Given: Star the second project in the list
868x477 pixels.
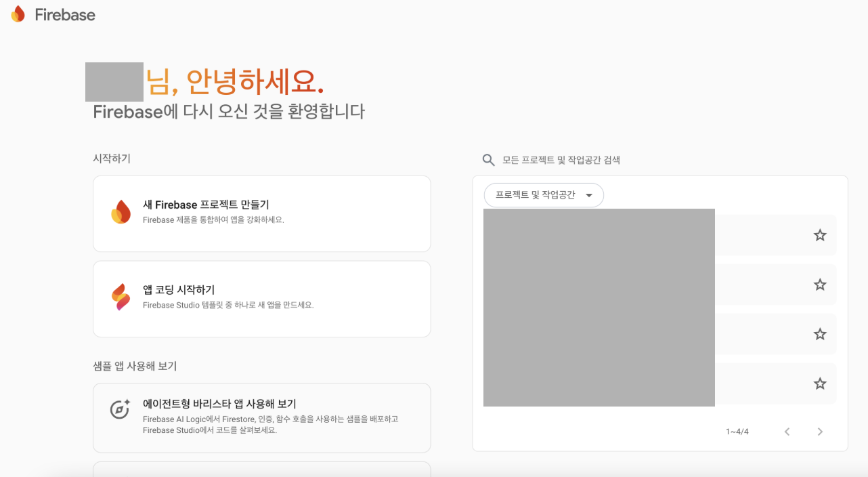Looking at the screenshot, I should [820, 285].
